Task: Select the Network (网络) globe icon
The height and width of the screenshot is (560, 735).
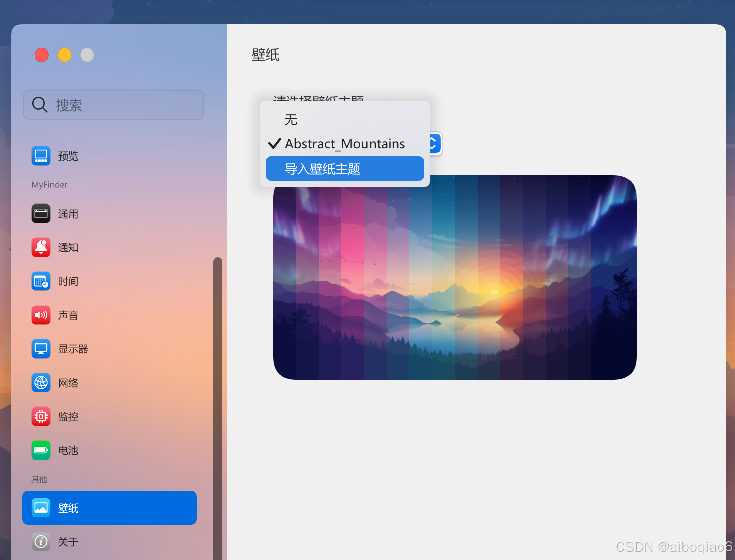Action: point(41,383)
